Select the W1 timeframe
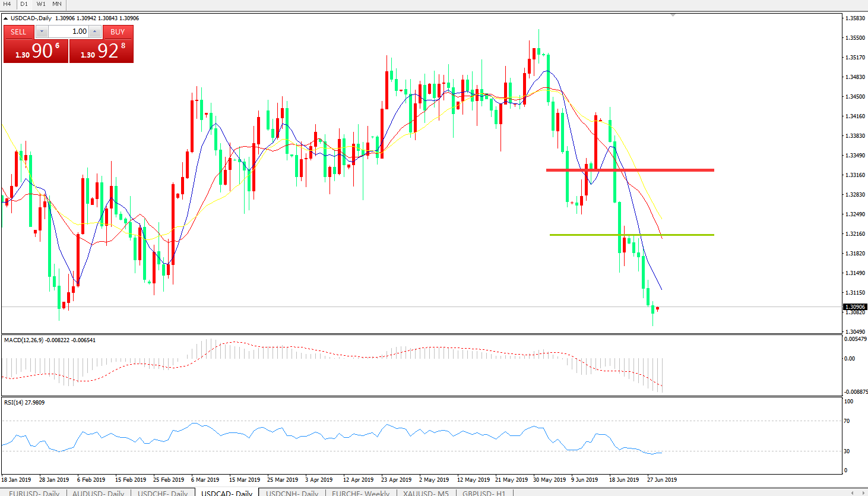 tap(41, 4)
